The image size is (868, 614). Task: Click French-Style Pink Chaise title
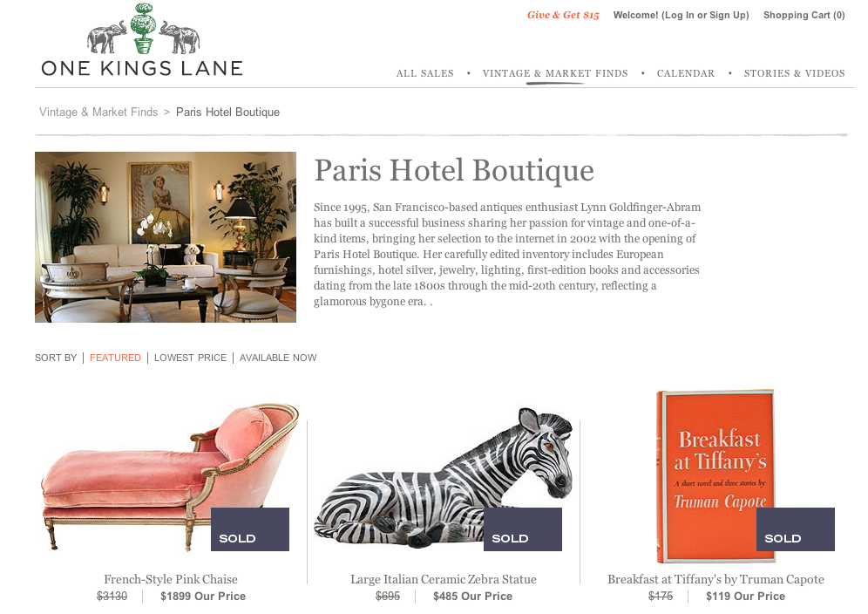(x=171, y=579)
